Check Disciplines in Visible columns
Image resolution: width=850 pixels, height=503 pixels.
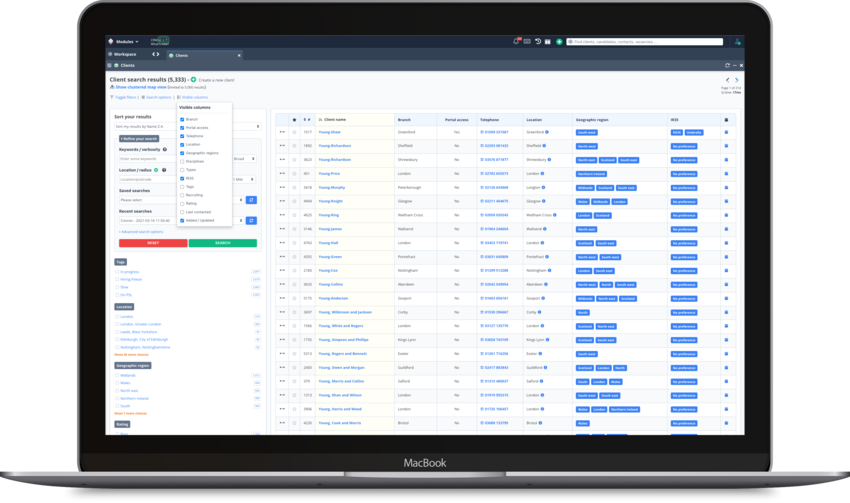tap(182, 162)
